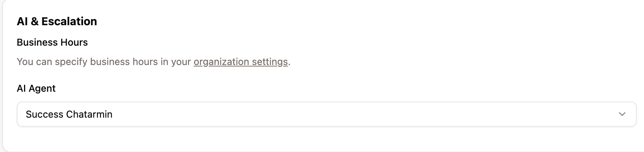
Task: Click the "You can specify business hours" sentence
Action: click(x=105, y=62)
